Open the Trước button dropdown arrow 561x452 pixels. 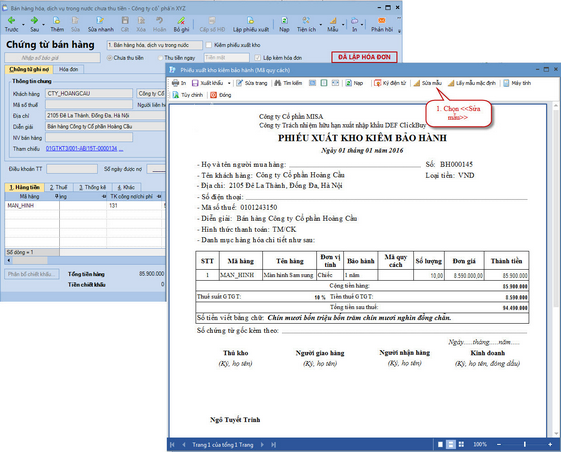pos(23,24)
